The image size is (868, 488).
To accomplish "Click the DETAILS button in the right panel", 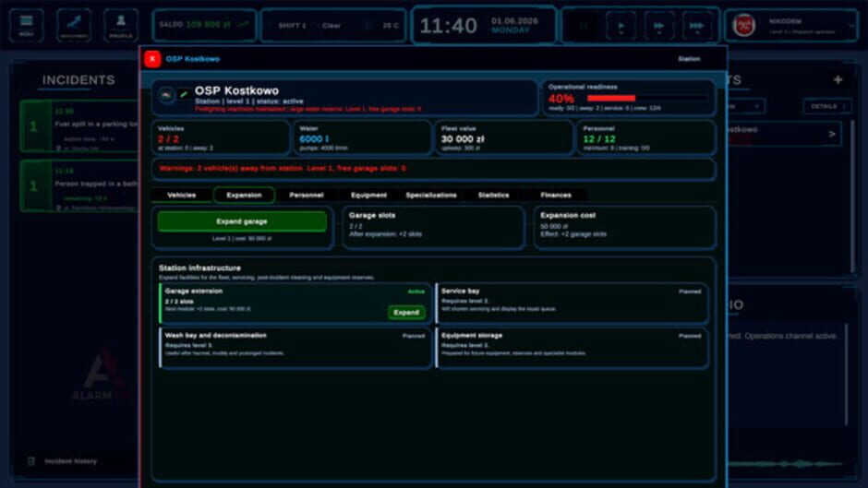I will click(x=827, y=106).
